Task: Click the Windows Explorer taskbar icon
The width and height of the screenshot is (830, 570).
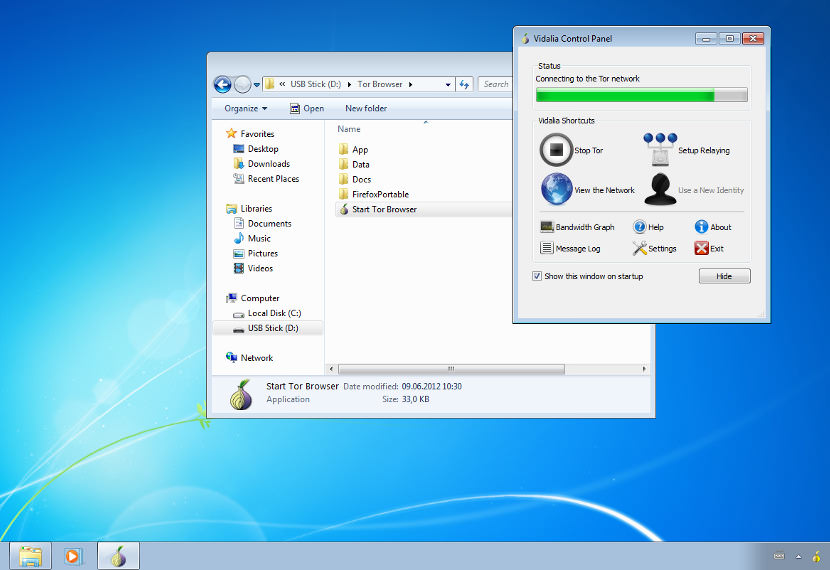Action: pos(30,556)
